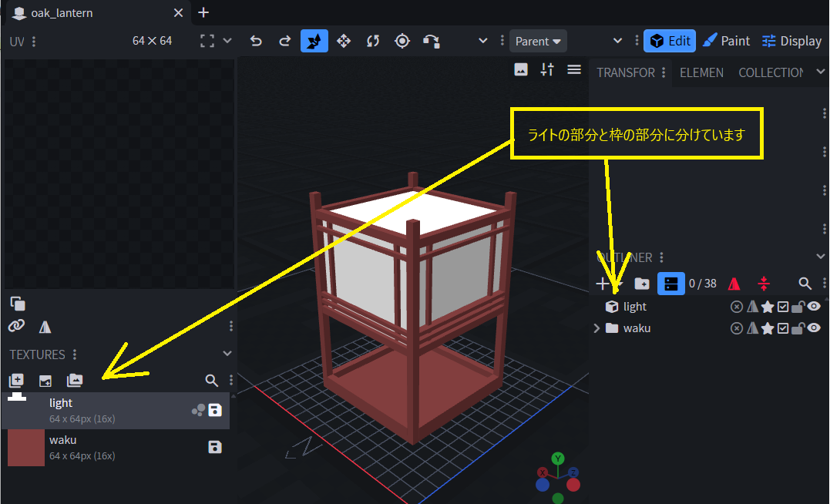830x504 pixels.
Task: Toggle lock for light element
Action: [x=798, y=307]
